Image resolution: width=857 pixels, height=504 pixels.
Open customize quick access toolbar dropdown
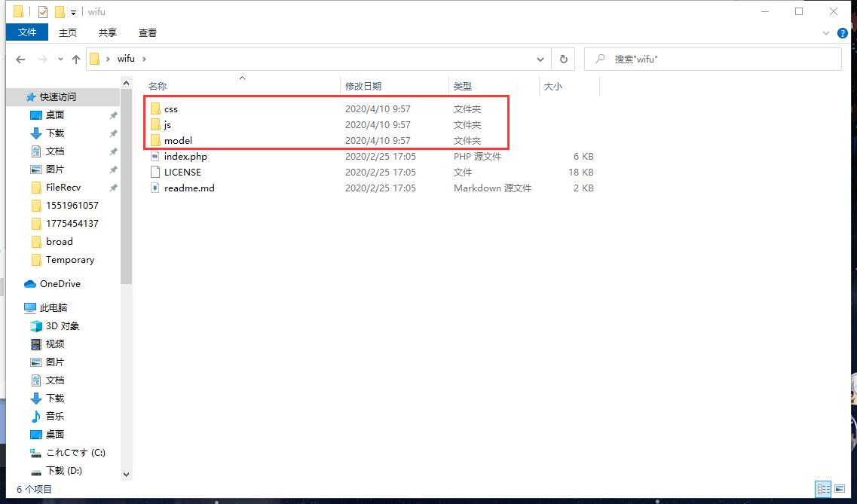pos(73,12)
